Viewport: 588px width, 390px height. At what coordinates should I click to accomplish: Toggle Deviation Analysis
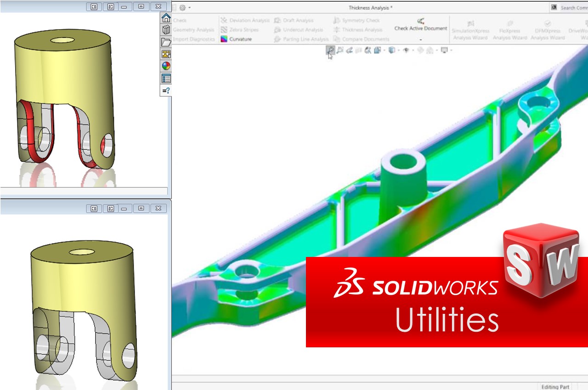(x=245, y=21)
